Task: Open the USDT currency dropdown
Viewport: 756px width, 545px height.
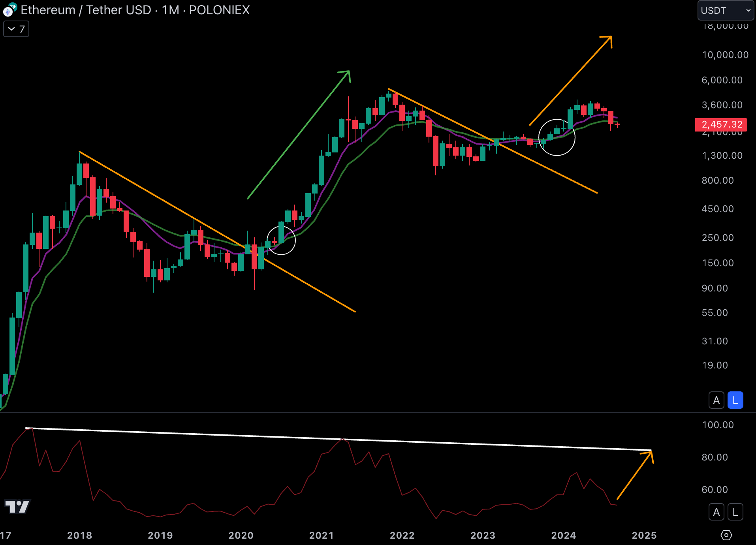Action: click(725, 11)
